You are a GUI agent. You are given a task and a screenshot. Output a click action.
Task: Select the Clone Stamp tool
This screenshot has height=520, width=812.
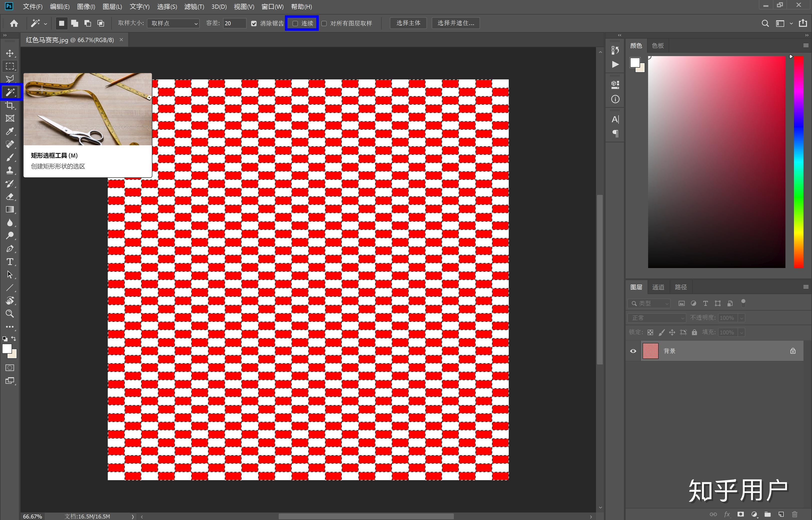coord(10,171)
